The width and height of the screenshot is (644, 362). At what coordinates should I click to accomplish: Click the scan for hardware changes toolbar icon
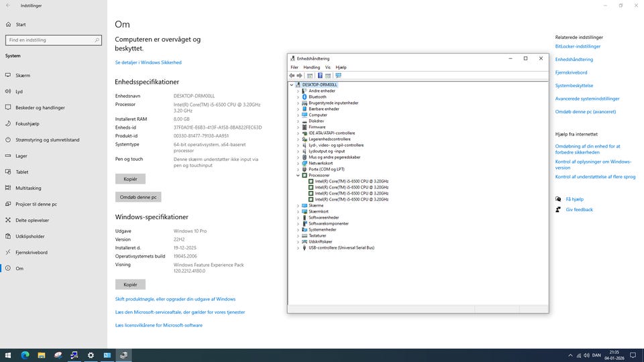click(339, 76)
